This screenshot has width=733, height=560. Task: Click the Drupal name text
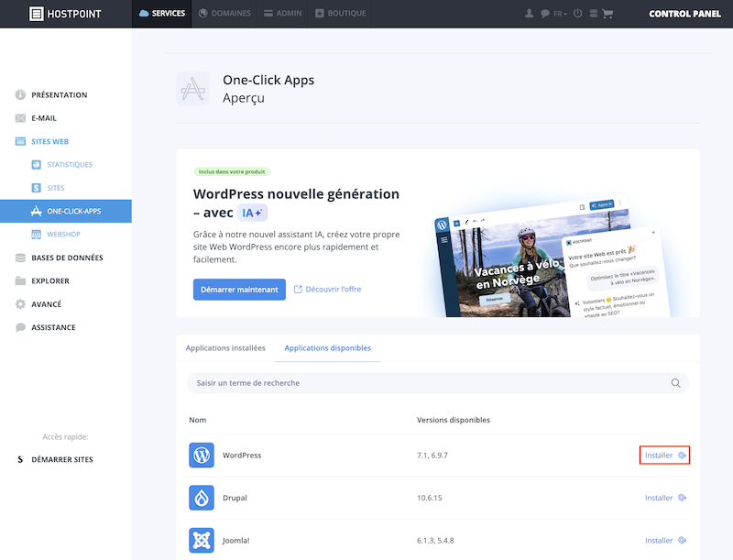click(x=235, y=498)
